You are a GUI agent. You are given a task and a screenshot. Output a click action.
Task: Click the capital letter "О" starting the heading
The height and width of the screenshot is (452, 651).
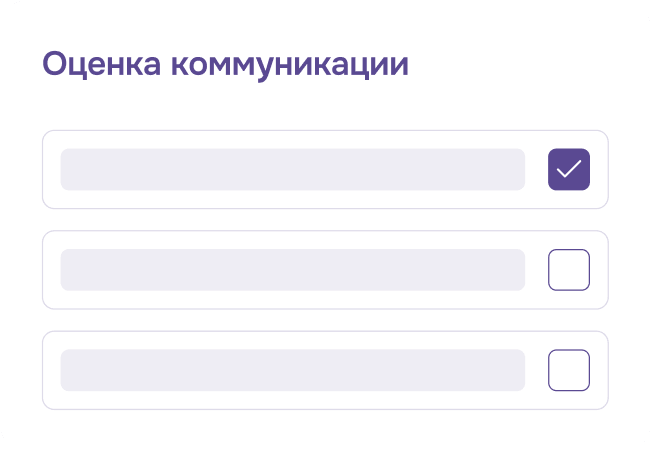pyautogui.click(x=55, y=64)
